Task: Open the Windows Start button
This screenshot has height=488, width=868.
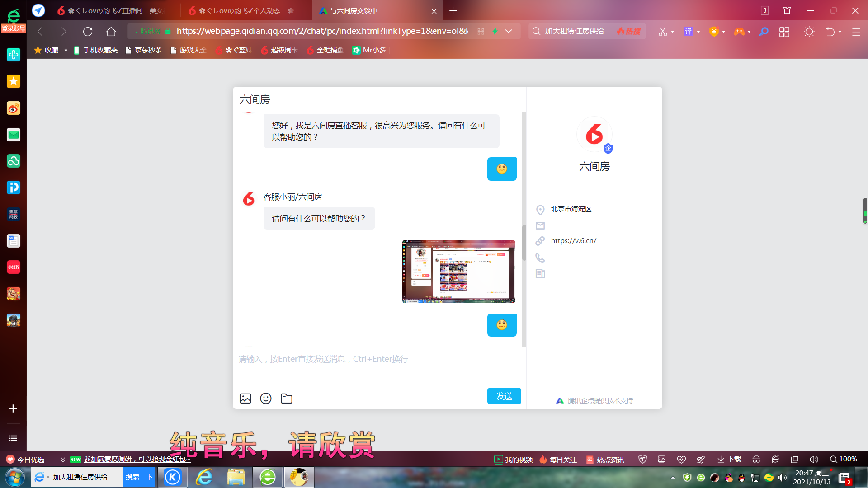Action: coord(15,477)
